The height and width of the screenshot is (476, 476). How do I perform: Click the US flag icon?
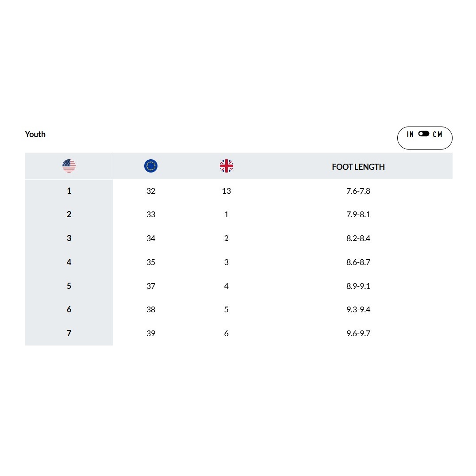click(x=69, y=166)
